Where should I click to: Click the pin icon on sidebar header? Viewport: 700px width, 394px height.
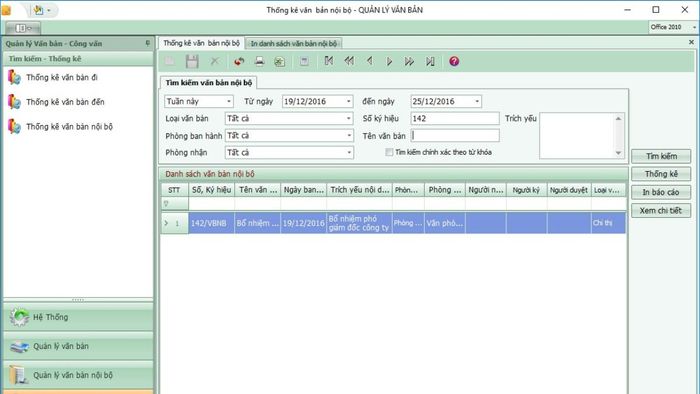coord(148,43)
